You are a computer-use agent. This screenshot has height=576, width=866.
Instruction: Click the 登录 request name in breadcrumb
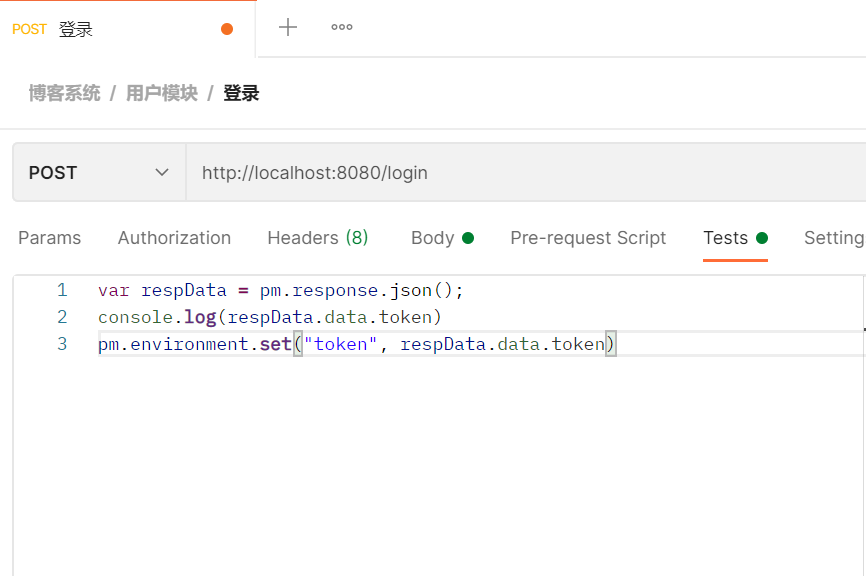(241, 93)
